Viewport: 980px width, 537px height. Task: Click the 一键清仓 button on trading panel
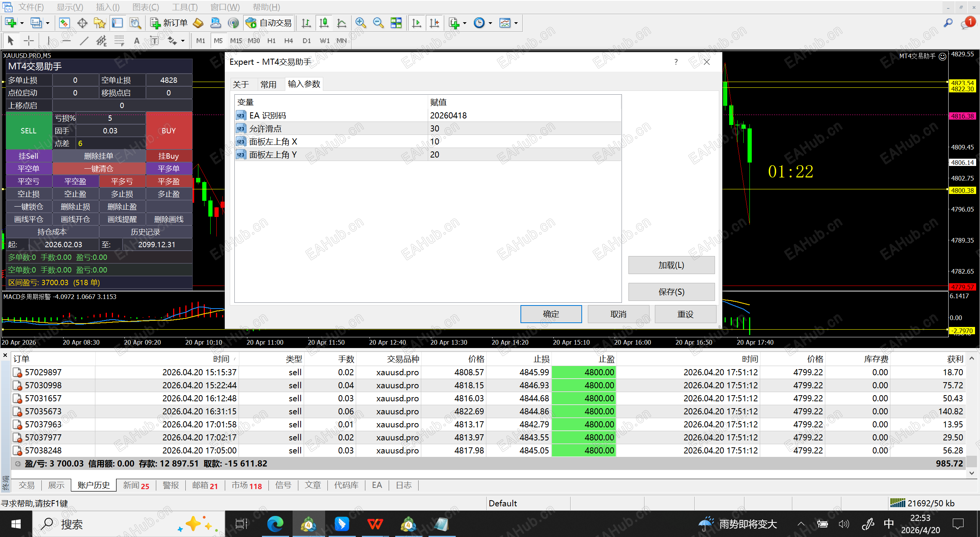pos(99,169)
